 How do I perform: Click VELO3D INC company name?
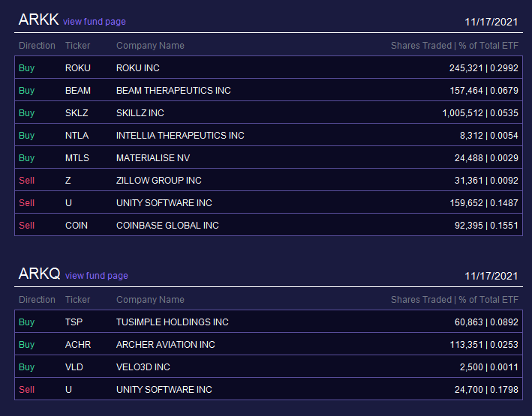tap(143, 367)
